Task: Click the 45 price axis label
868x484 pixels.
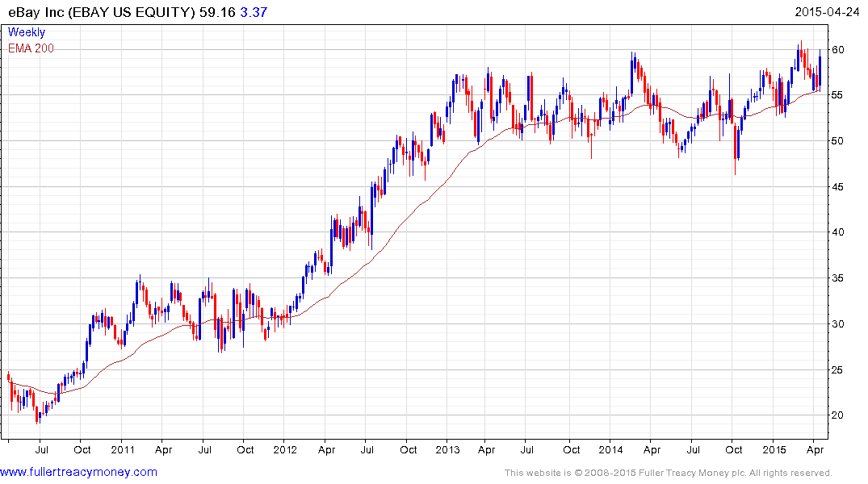Action: point(838,187)
